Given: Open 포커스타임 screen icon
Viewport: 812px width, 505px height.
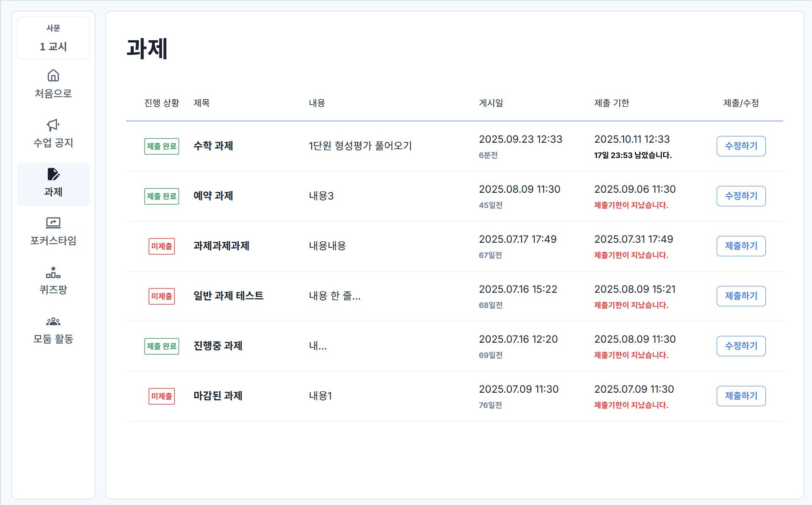Looking at the screenshot, I should coord(53,223).
